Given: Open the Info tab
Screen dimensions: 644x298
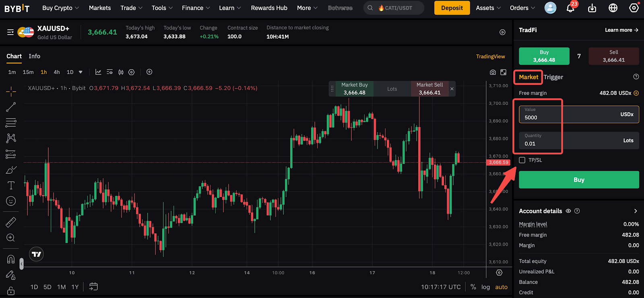Looking at the screenshot, I should click(34, 56).
